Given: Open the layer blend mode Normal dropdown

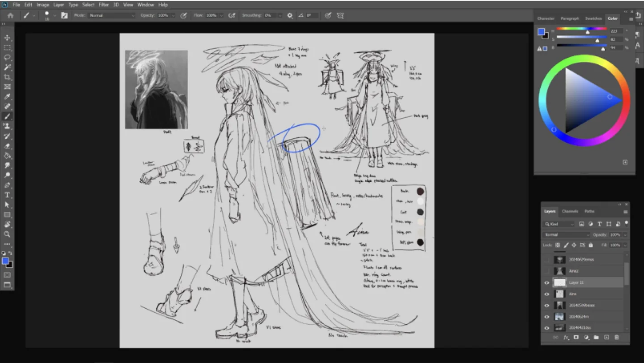Looking at the screenshot, I should tap(567, 235).
